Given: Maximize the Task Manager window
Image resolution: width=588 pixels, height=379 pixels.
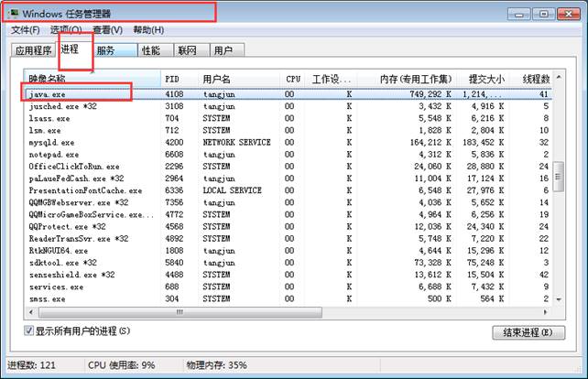Looking at the screenshot, I should click(544, 15).
